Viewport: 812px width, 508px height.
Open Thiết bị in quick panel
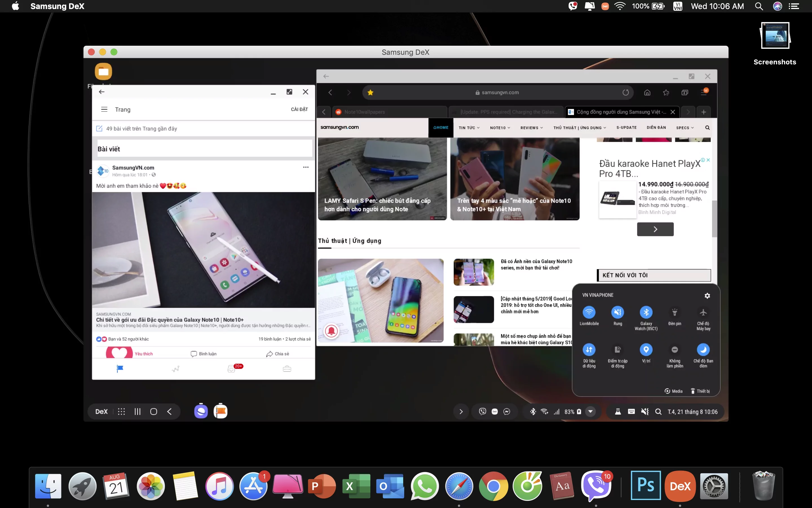[x=700, y=391]
